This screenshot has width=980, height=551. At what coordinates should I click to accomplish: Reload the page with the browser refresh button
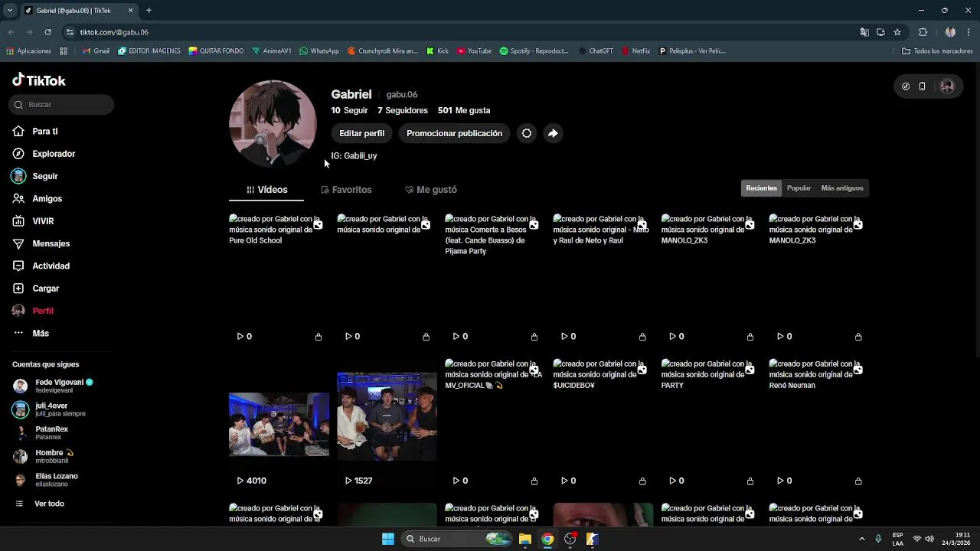tap(47, 32)
